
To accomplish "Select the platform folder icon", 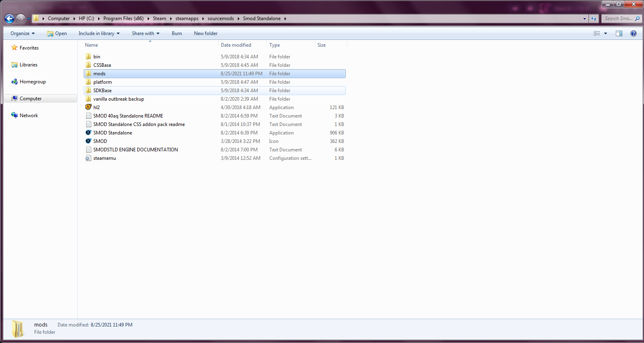I will [89, 82].
